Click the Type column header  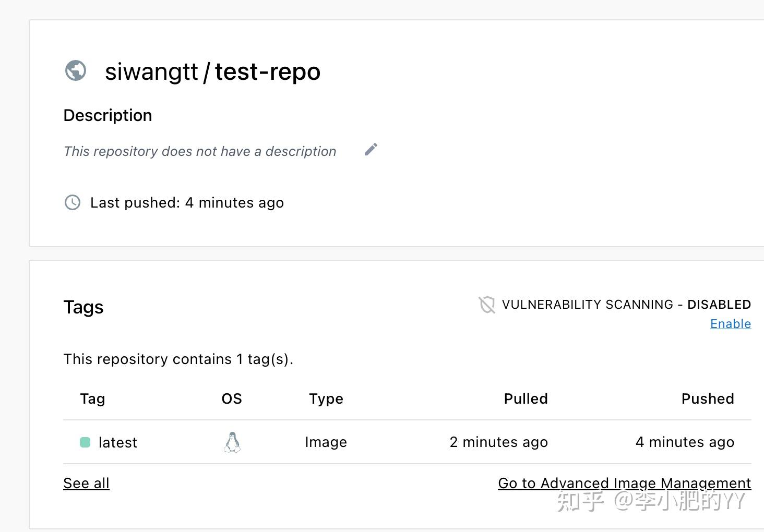[x=326, y=400]
